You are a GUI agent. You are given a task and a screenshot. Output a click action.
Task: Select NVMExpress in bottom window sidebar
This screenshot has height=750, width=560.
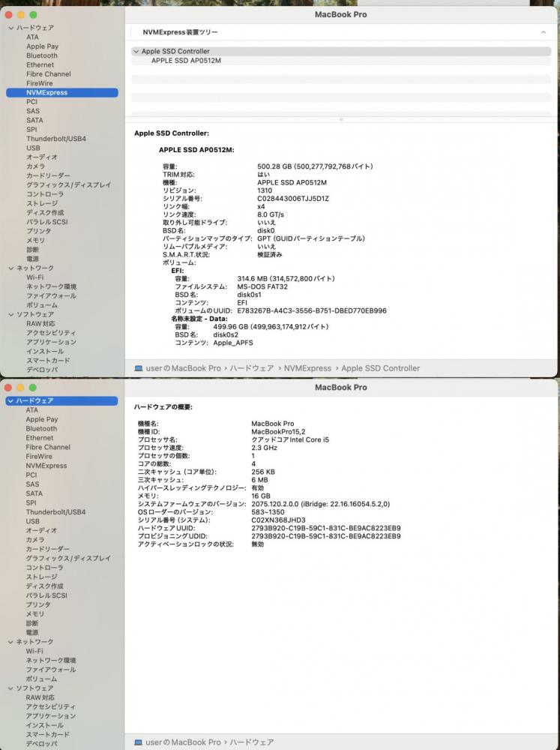click(x=46, y=466)
